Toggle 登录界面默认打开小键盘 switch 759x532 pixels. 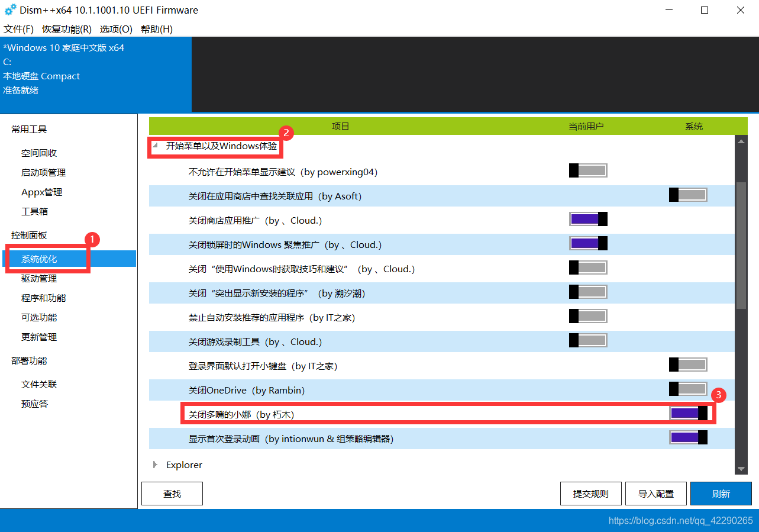coord(688,365)
